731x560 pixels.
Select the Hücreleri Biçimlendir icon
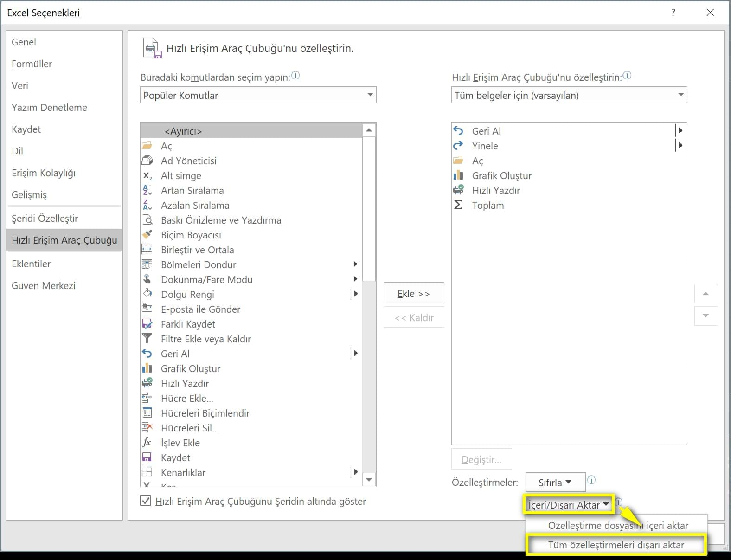click(147, 413)
